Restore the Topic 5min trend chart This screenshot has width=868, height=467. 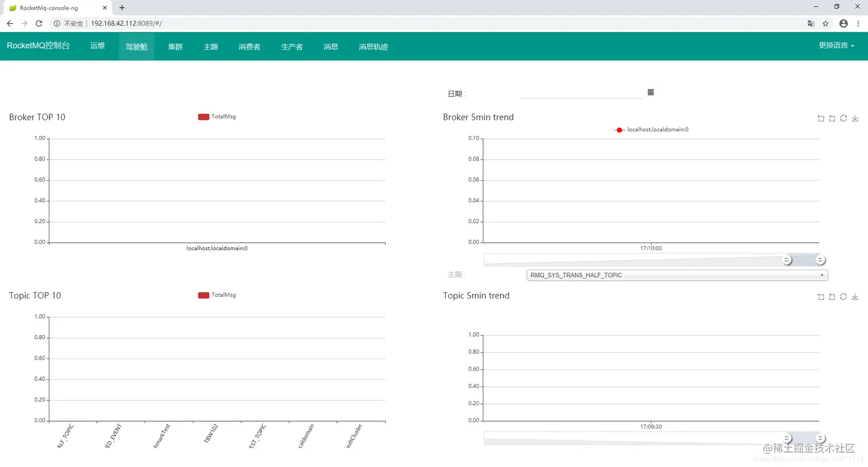(843, 297)
